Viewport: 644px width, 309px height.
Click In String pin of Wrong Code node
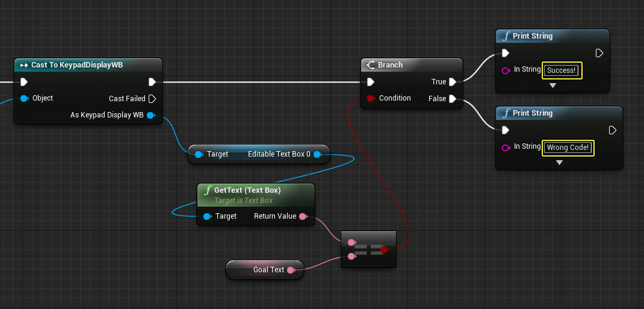click(x=506, y=148)
